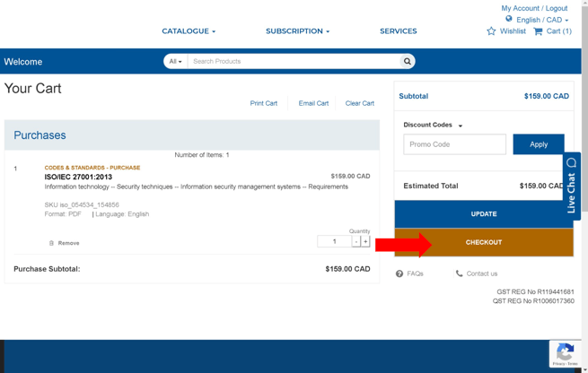The width and height of the screenshot is (588, 373).
Task: Click the Estimated Total label
Action: 431,186
